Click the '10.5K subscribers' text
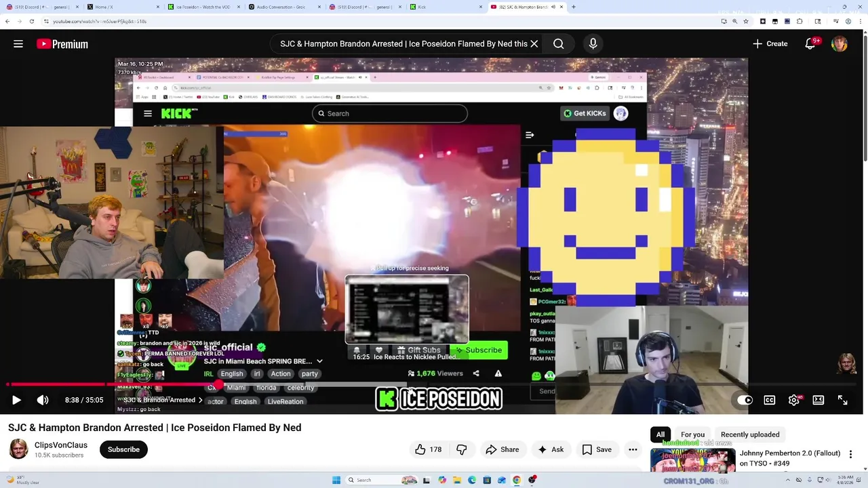Viewport: 868px width, 488px height. 59,455
